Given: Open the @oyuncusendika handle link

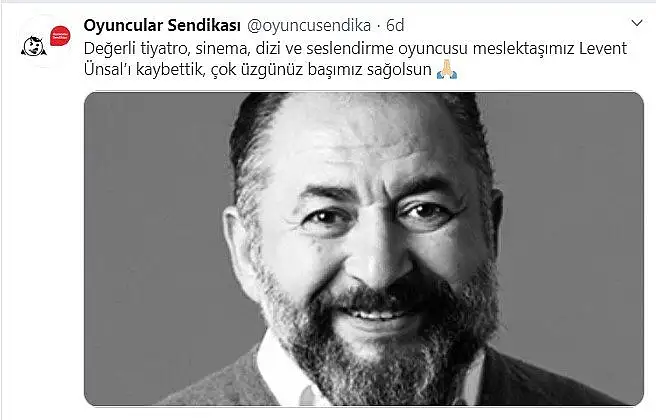Looking at the screenshot, I should click(x=309, y=26).
